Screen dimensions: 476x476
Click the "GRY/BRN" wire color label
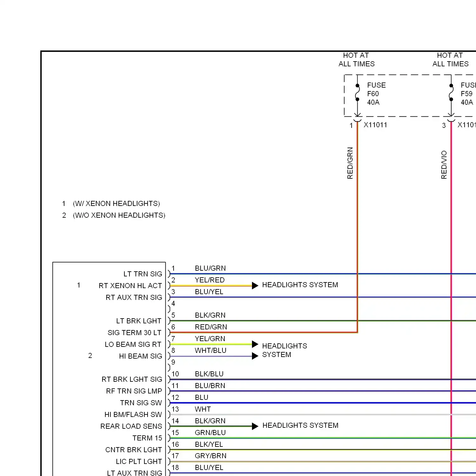tap(211, 456)
